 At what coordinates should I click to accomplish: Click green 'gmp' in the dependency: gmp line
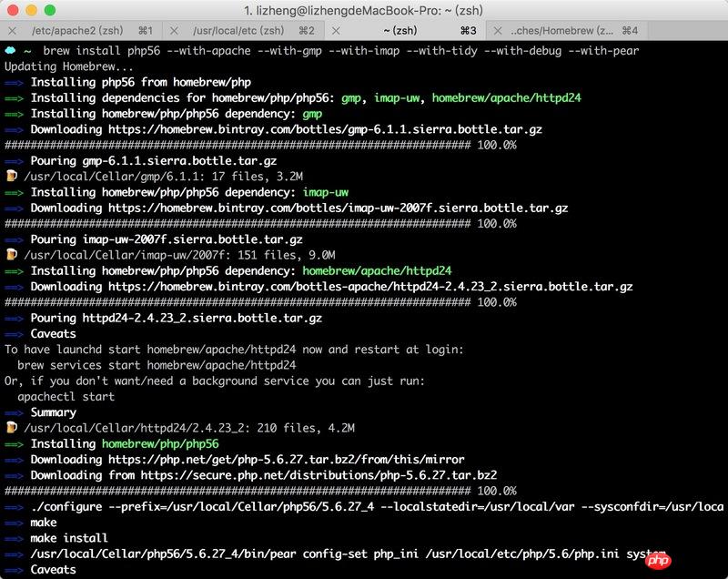coord(312,114)
